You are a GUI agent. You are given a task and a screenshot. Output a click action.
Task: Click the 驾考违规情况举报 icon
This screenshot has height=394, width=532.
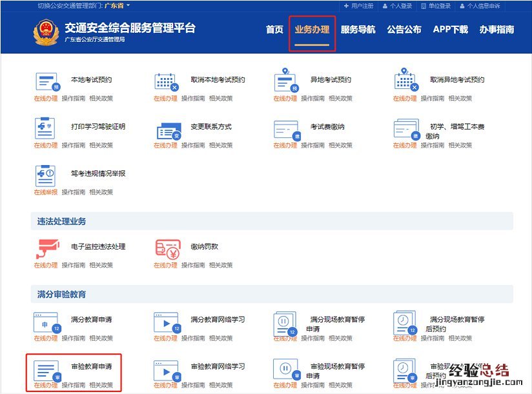pos(45,175)
